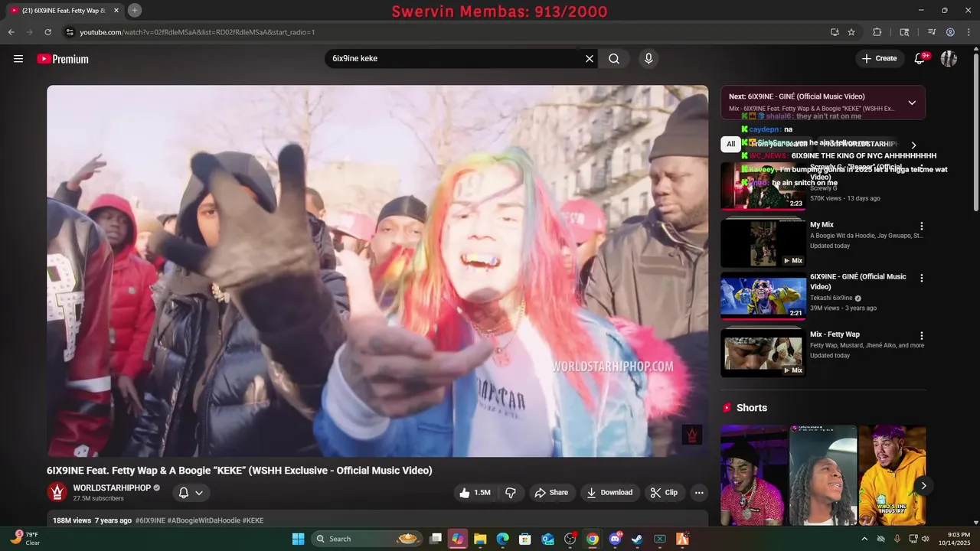Run search with the magnifier button

pyautogui.click(x=614, y=59)
